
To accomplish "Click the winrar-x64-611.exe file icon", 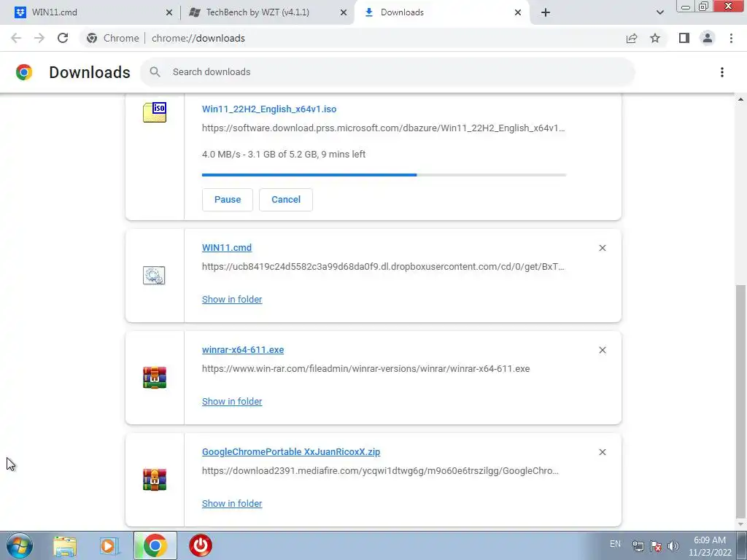I will pos(155,378).
